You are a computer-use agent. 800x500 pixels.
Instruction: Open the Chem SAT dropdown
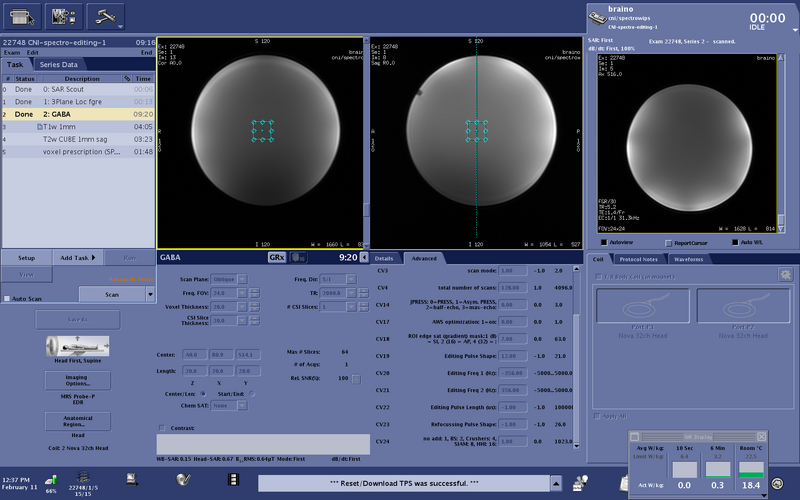point(242,406)
